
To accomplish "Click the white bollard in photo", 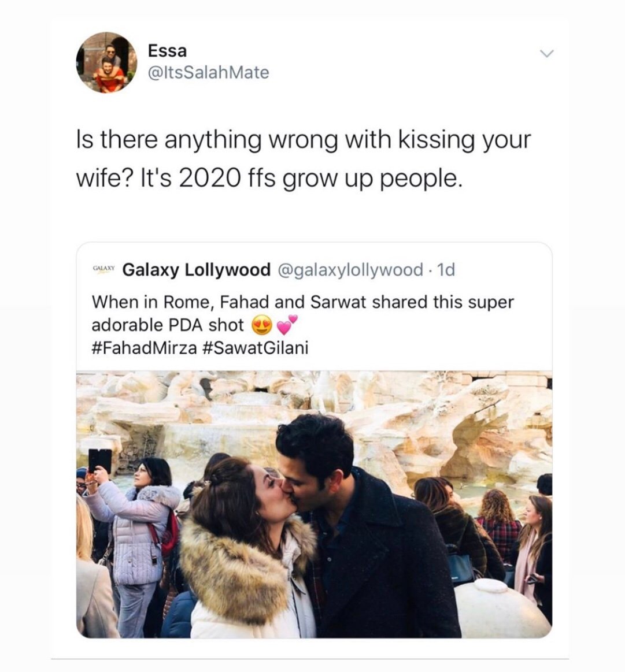I will pos(501,607).
